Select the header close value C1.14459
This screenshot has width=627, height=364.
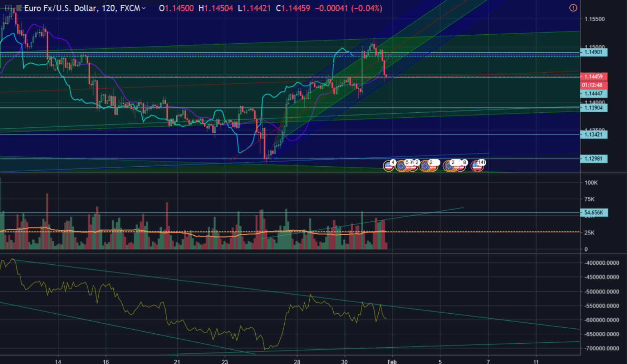[293, 8]
